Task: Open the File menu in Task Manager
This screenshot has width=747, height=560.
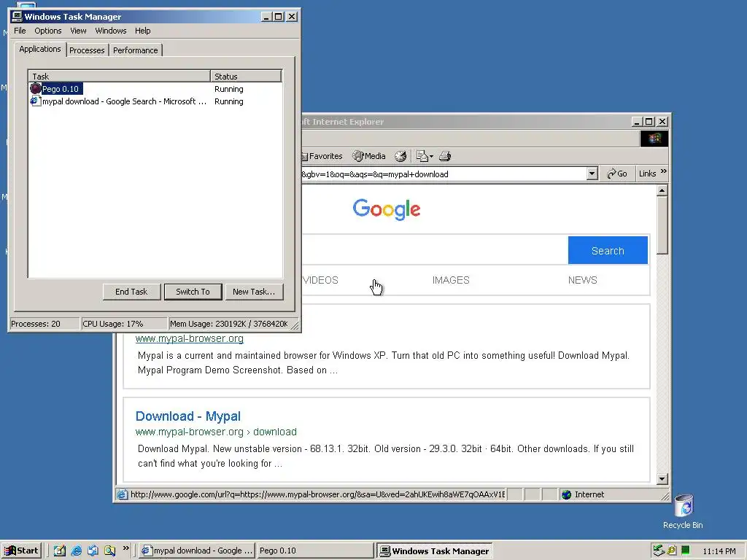Action: click(20, 31)
